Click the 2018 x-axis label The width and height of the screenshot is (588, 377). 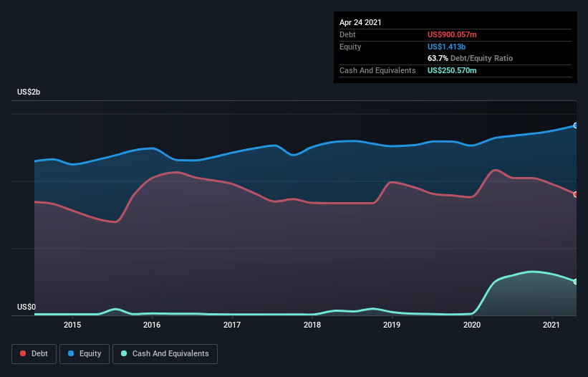(312, 325)
